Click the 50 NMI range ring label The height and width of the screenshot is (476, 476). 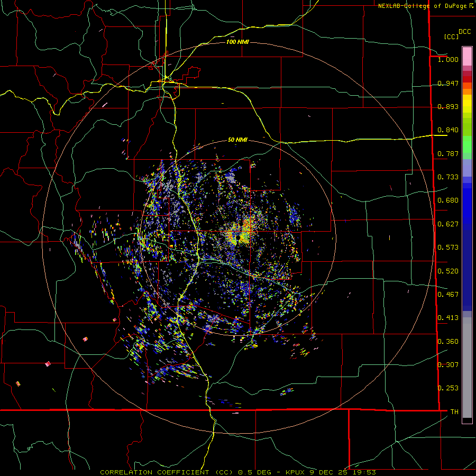point(237,140)
